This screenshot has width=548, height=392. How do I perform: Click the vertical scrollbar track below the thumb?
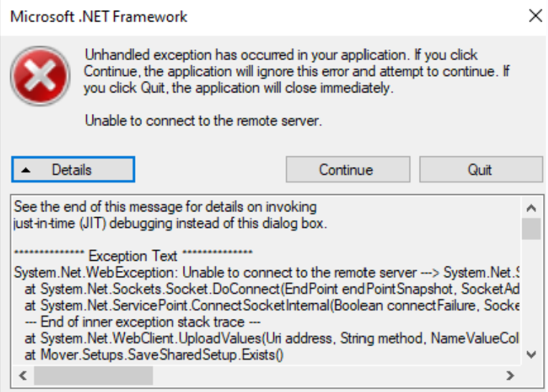pos(532,293)
